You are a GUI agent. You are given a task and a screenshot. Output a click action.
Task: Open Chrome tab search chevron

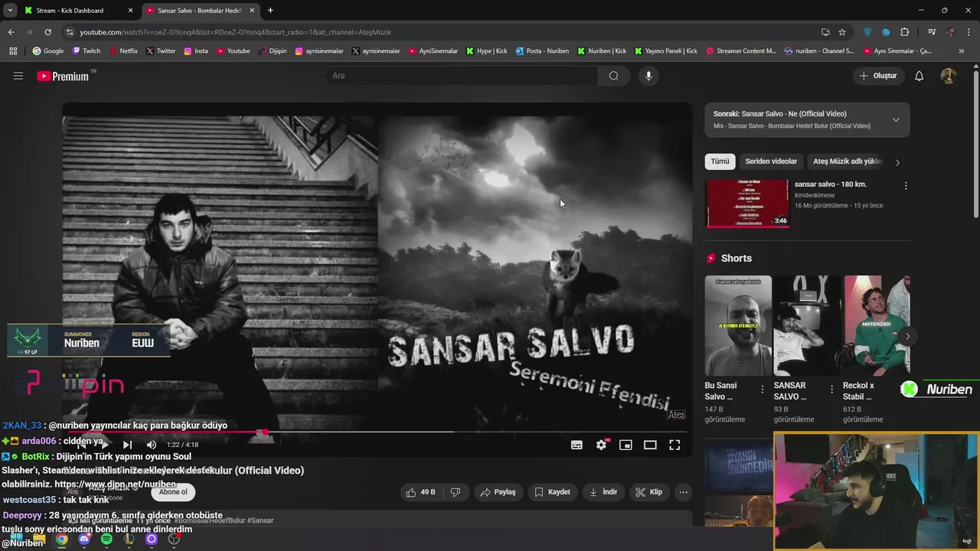[x=10, y=10]
